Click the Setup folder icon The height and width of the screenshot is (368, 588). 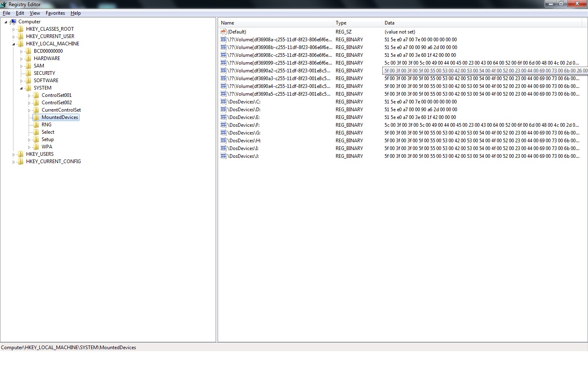(36, 139)
